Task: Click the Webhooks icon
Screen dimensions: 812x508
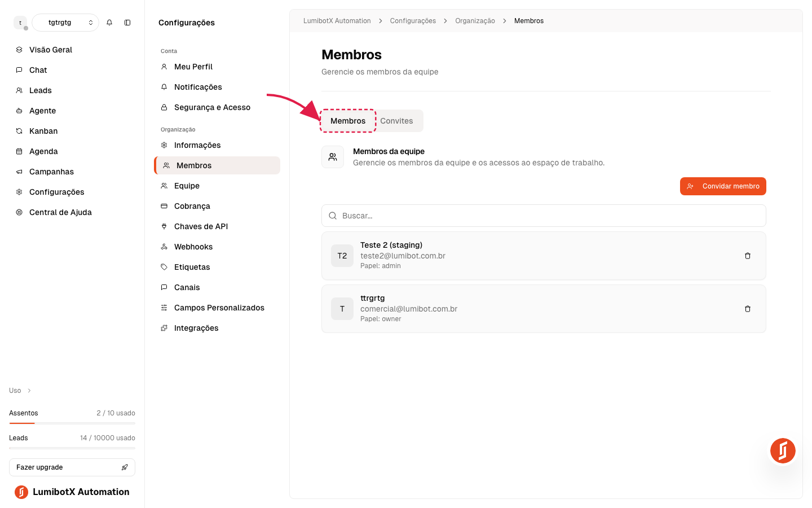Action: 164,247
